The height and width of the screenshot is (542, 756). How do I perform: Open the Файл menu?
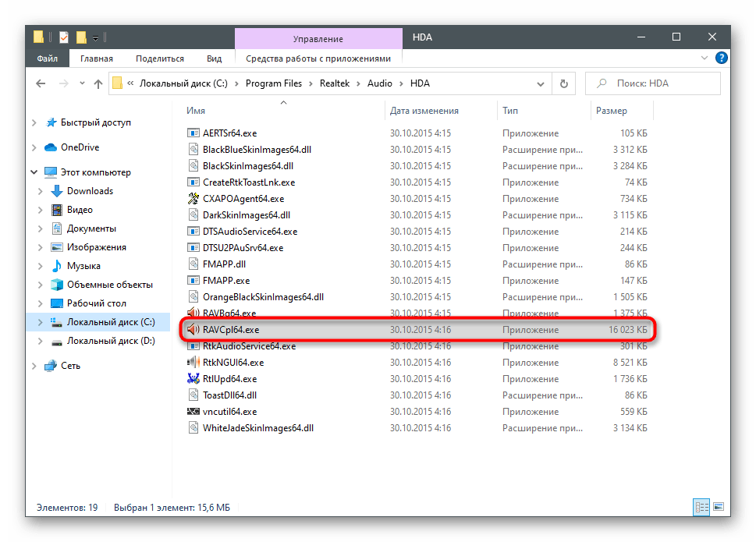point(47,58)
